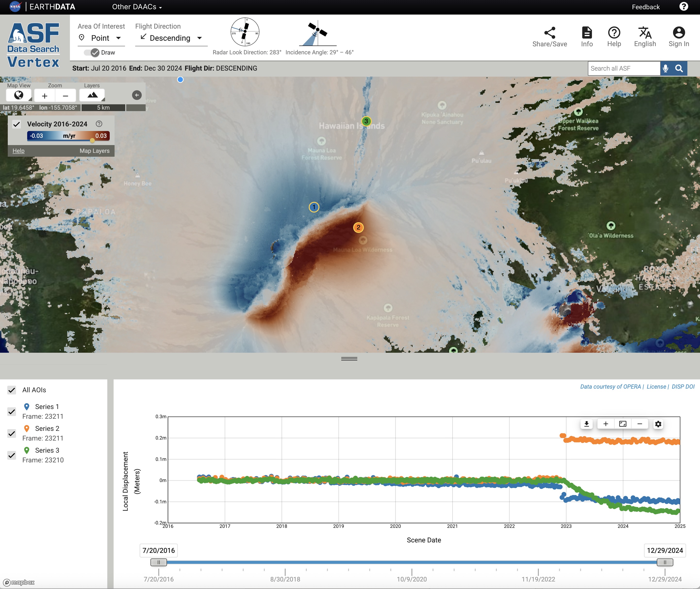Click the download icon on the displacement chart
Screen dimensions: 700x589
pos(587,424)
